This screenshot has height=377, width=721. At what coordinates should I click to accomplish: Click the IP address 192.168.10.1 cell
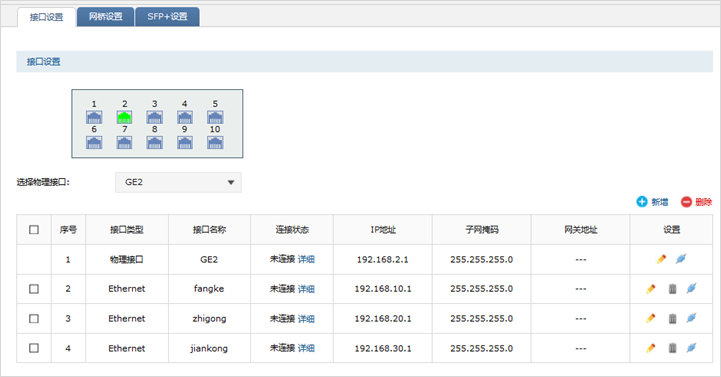pos(383,289)
